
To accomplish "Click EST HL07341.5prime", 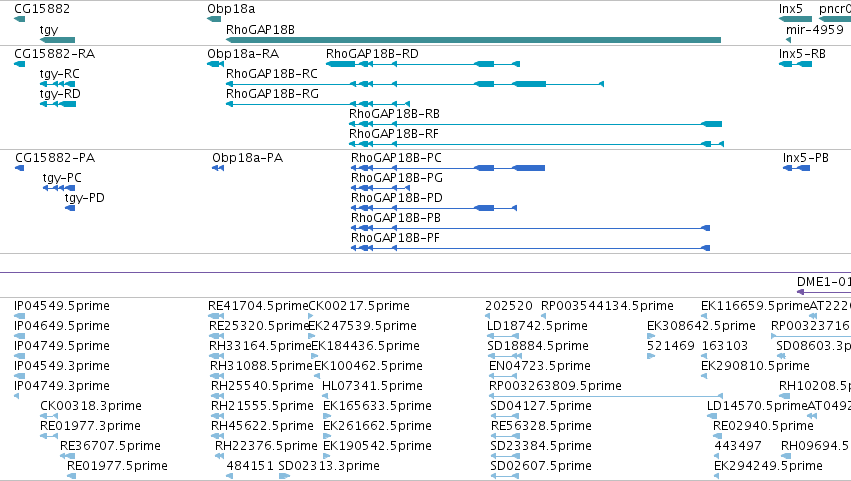I will tap(372, 387).
